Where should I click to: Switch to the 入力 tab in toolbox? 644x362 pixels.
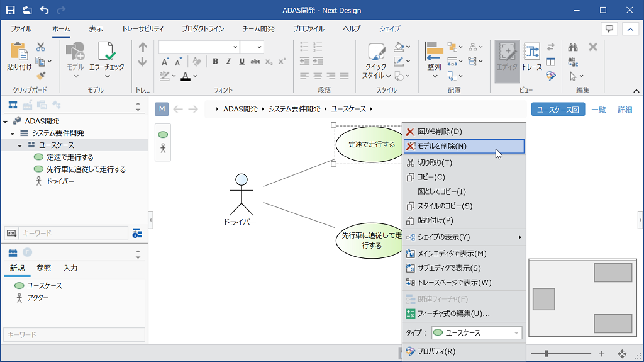coord(70,268)
